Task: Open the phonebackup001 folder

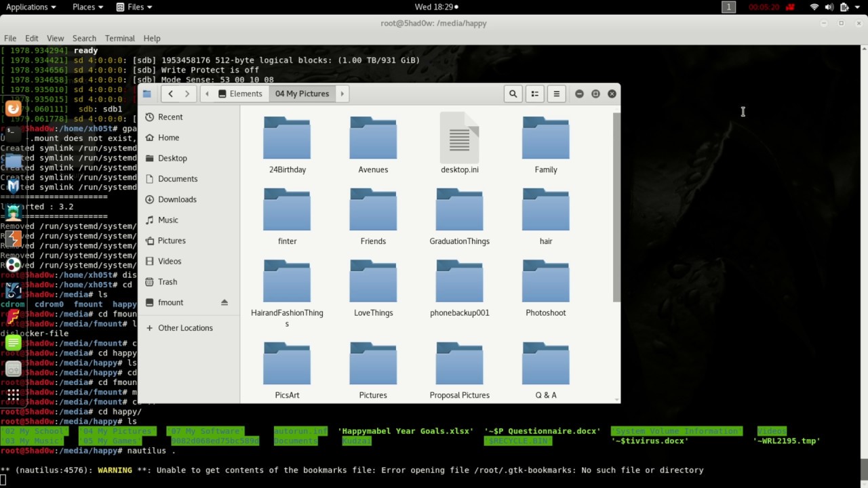Action: 459,289
